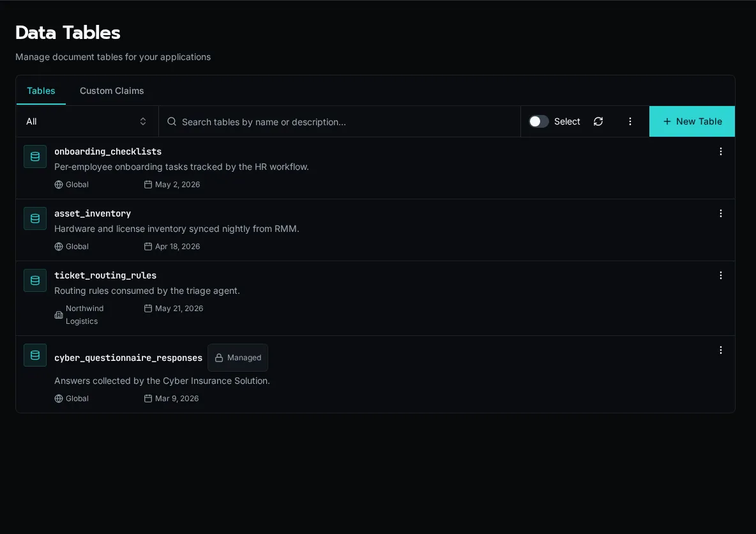This screenshot has width=756, height=534.
Task: Click the calendar icon beside Mar 9, 2026
Action: [x=148, y=399]
